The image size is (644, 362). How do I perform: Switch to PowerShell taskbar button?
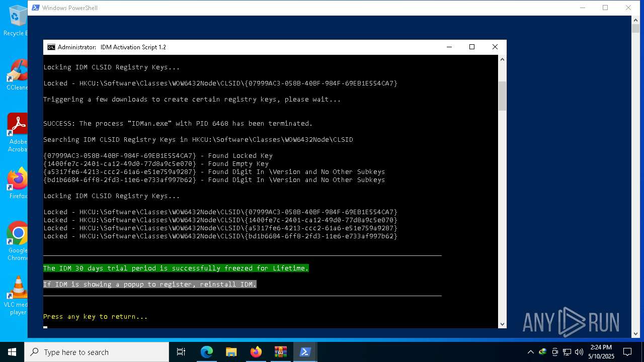tap(305, 352)
